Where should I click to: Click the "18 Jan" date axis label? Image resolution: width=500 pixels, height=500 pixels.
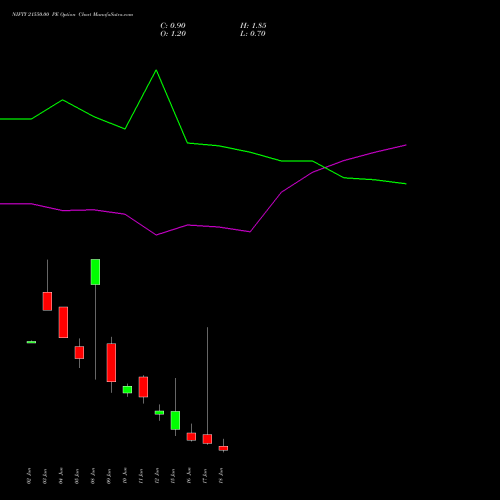pos(221,476)
